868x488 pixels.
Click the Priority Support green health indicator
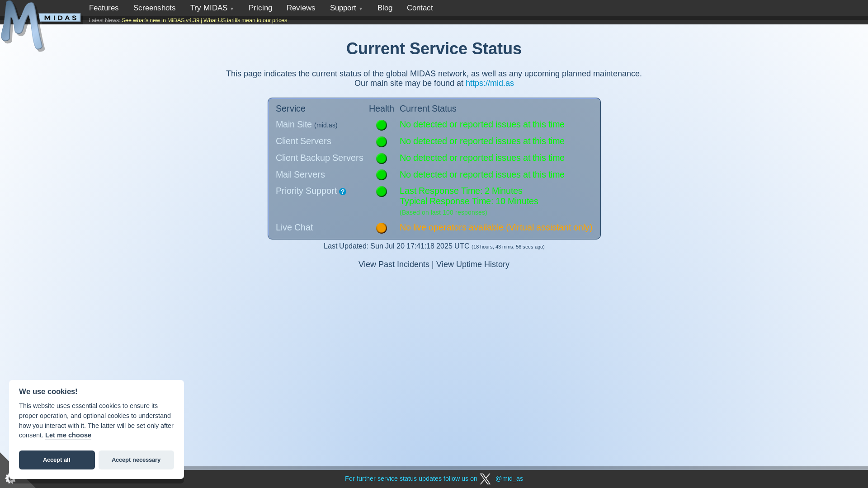[x=382, y=192]
